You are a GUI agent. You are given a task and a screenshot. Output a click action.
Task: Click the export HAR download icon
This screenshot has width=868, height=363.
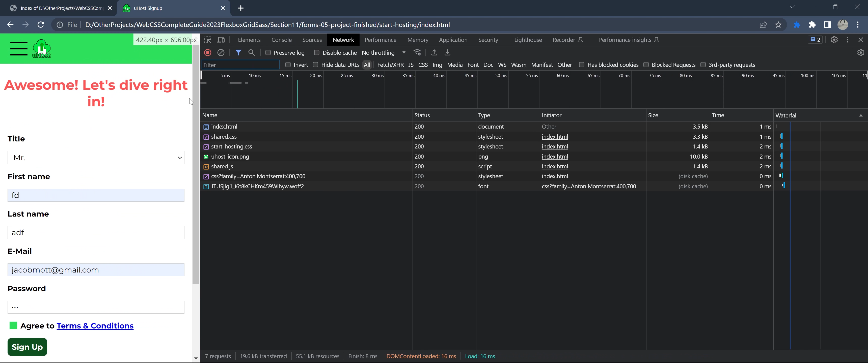click(447, 52)
